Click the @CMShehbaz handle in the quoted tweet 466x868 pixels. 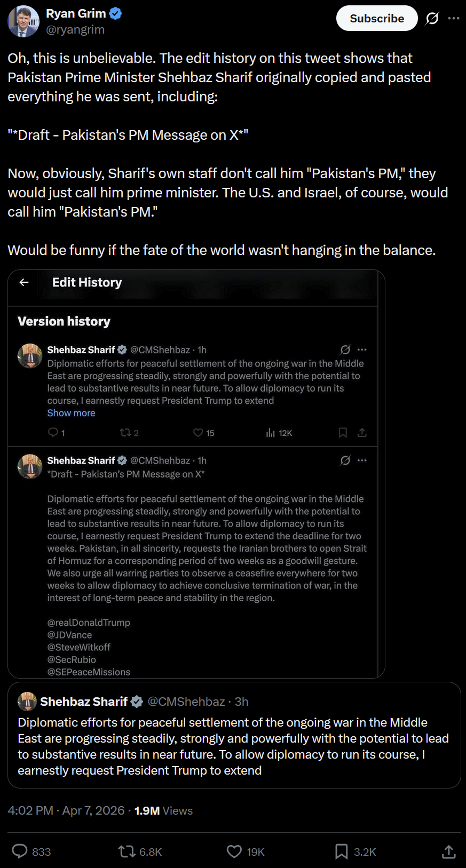pos(186,702)
